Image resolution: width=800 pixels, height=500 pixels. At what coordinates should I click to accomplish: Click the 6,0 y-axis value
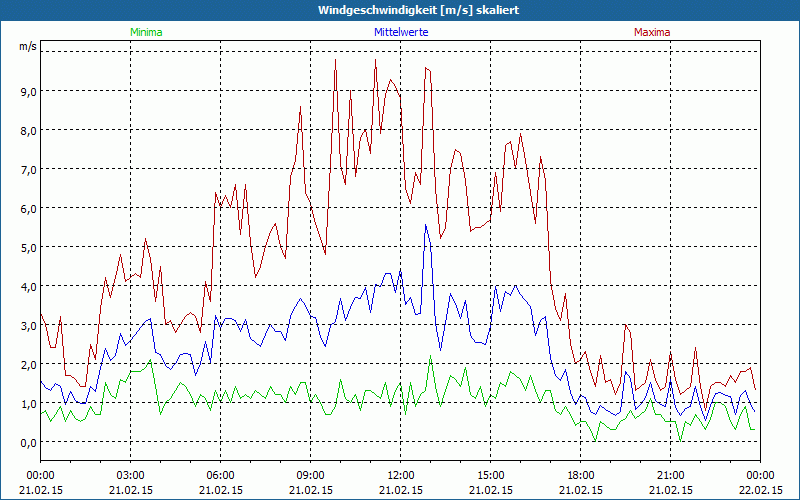[x=28, y=209]
